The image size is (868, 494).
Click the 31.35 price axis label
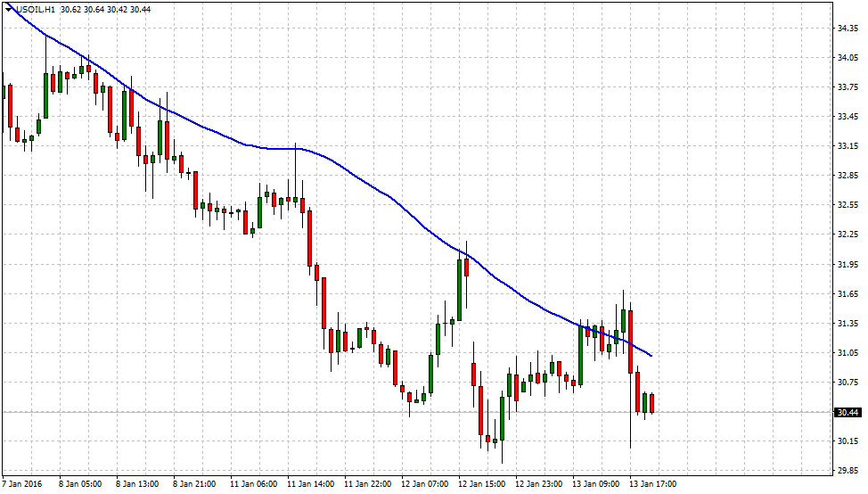(x=848, y=324)
